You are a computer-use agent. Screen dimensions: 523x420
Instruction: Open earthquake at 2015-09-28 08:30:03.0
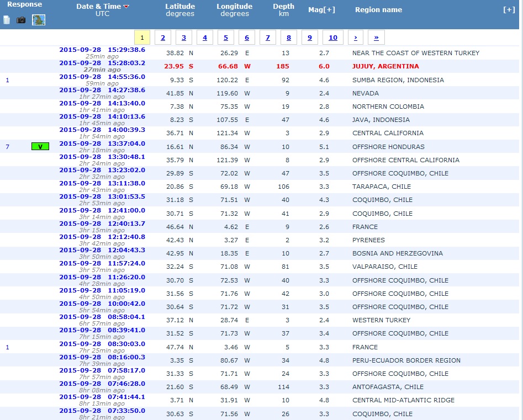point(102,344)
